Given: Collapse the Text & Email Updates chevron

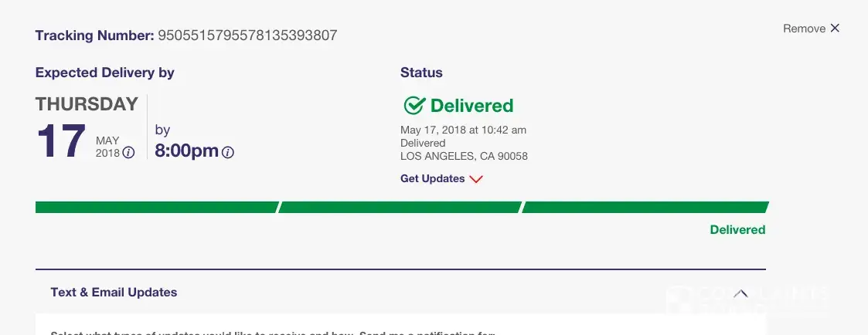Looking at the screenshot, I should click(740, 293).
